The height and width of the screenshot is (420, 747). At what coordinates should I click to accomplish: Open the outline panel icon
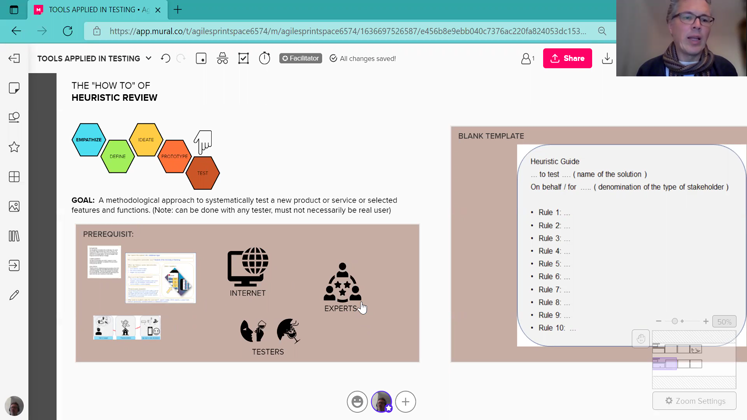201,58
